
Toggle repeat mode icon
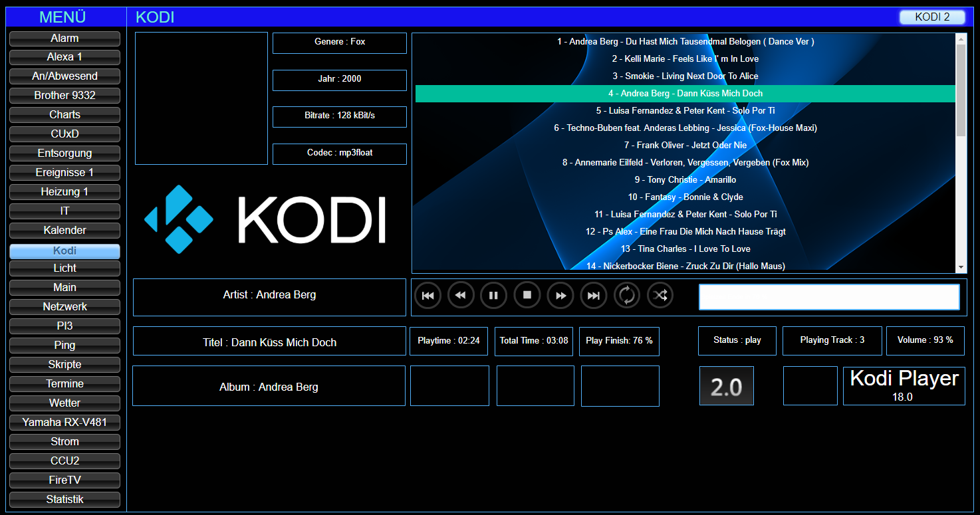627,295
